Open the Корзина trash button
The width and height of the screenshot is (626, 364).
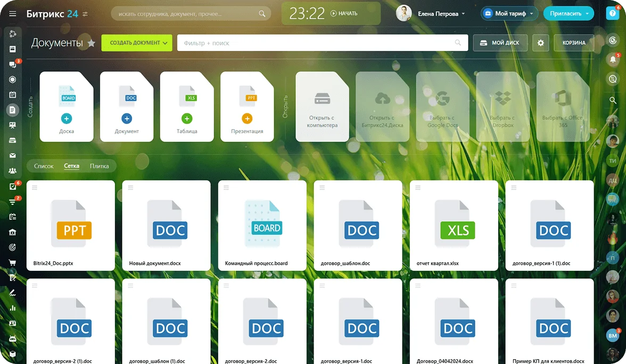[x=574, y=43]
